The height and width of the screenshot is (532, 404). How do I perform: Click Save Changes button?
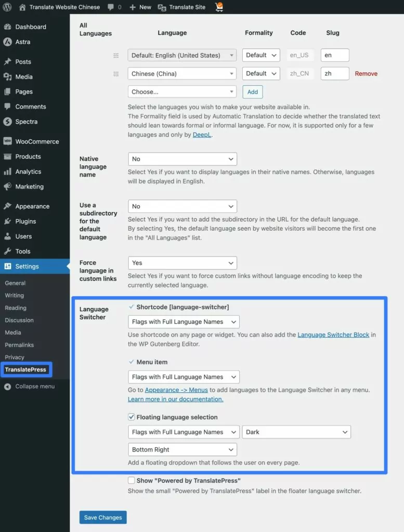103,517
